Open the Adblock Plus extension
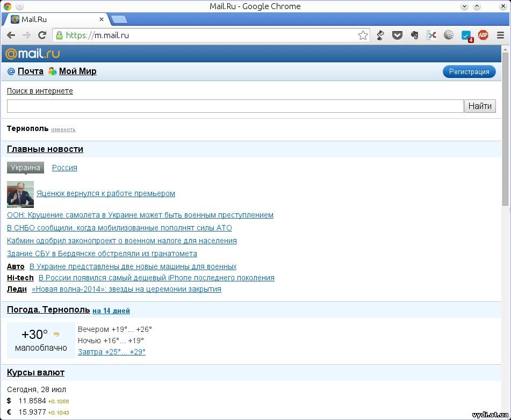Viewport: 511px width, 420px height. (x=483, y=35)
